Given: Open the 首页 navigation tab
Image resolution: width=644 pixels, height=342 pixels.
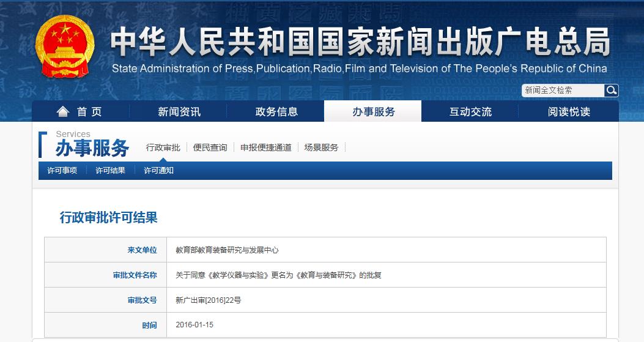Looking at the screenshot, I should [81, 111].
